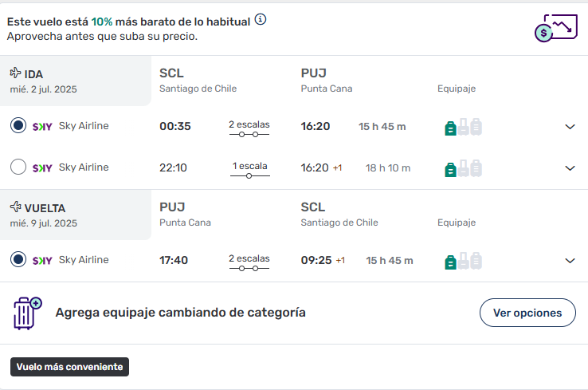588x390 pixels.
Task: Click the Sky Airline logo on 22:10 flight
Action: (x=42, y=167)
